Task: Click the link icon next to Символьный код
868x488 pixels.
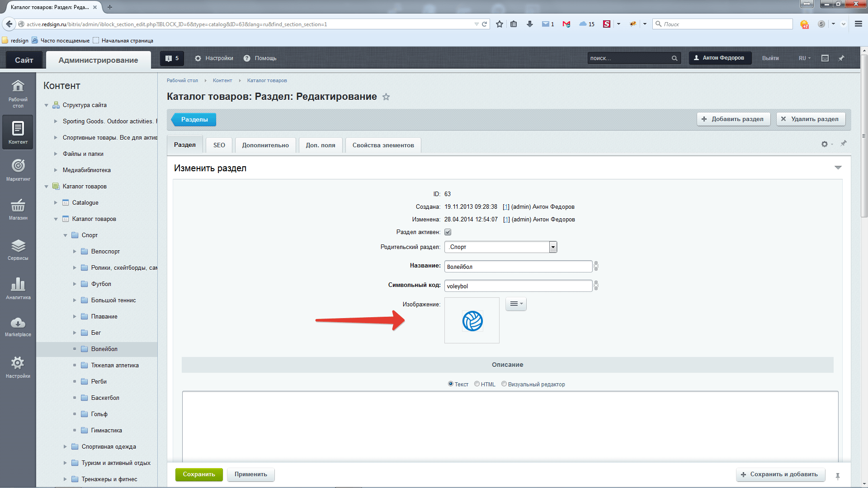Action: 596,286
